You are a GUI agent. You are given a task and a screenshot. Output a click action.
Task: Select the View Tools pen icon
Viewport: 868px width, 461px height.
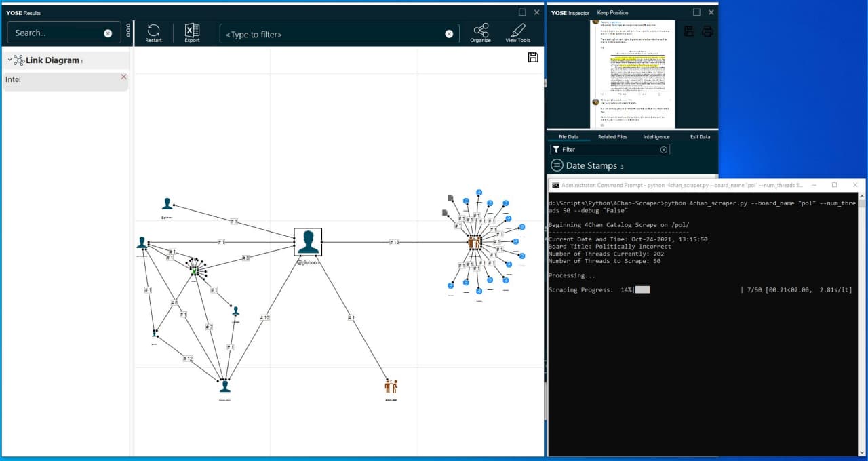(517, 32)
